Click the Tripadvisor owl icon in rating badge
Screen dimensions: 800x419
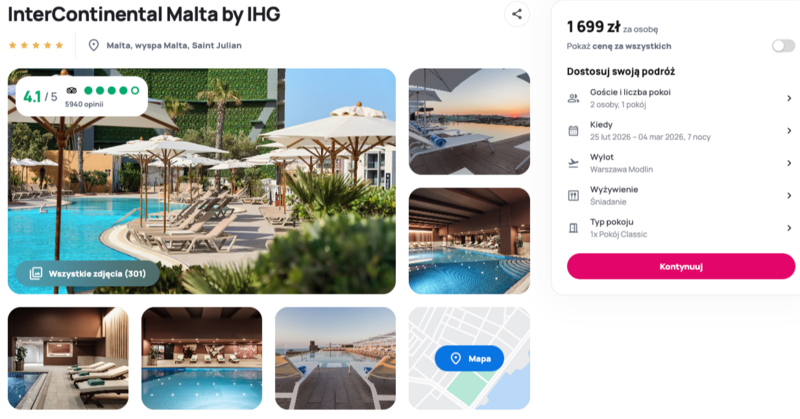pyautogui.click(x=71, y=91)
